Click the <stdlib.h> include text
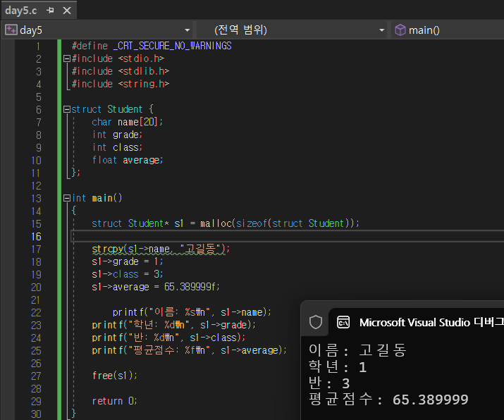Screen dimensions: 504x420 [144, 71]
